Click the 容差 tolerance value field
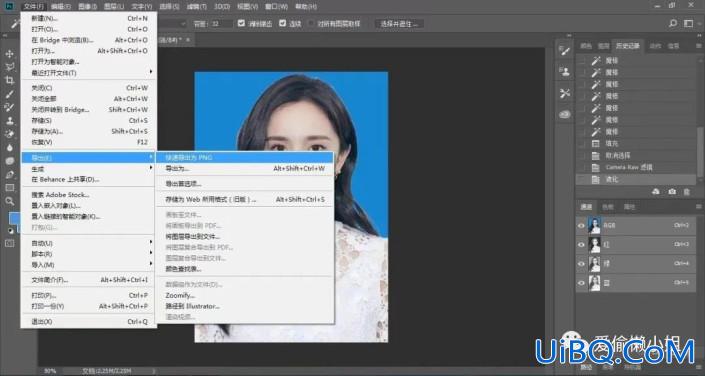Screen dimensions: 705x376 221,24
